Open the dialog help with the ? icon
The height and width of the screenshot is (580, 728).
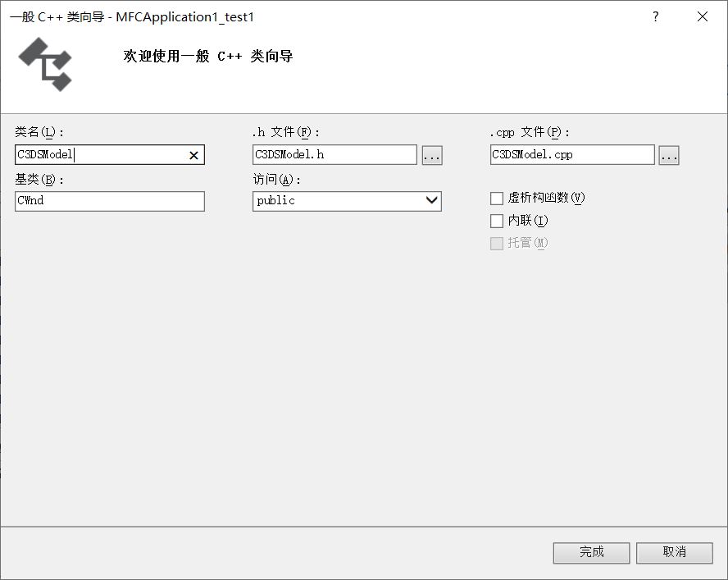(x=654, y=16)
